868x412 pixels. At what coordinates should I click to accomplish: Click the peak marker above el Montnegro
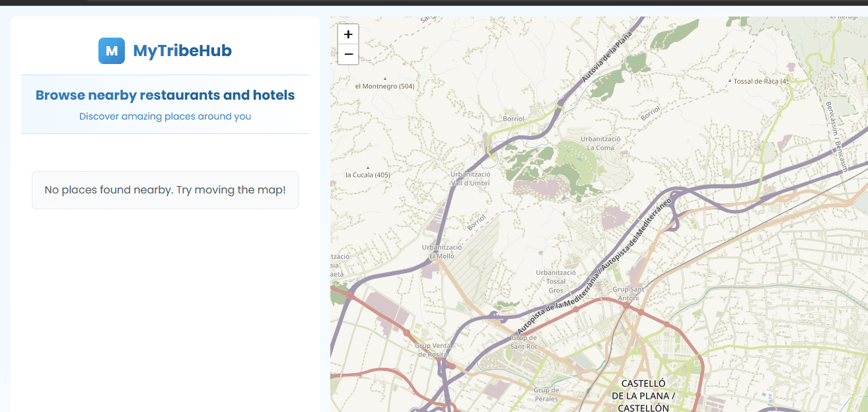385,79
